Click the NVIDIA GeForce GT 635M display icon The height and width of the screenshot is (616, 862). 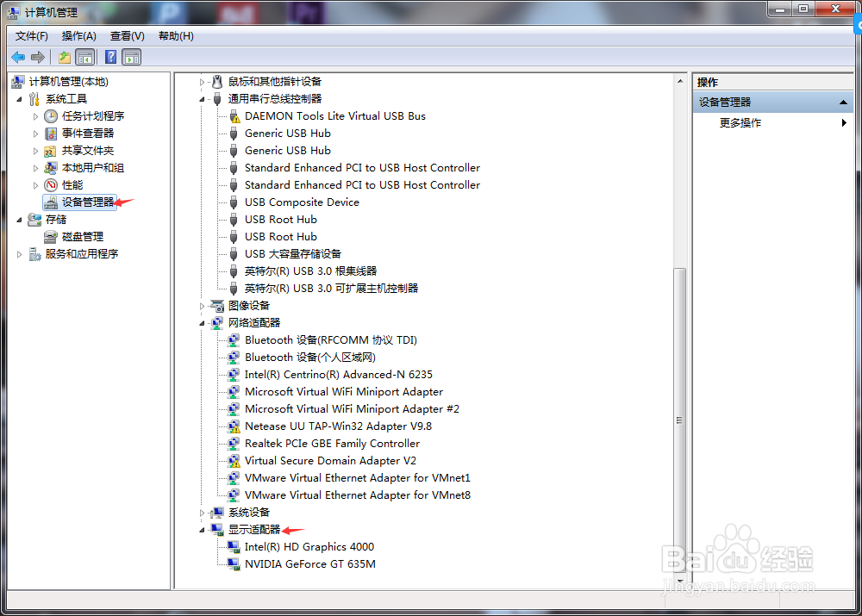click(x=234, y=564)
